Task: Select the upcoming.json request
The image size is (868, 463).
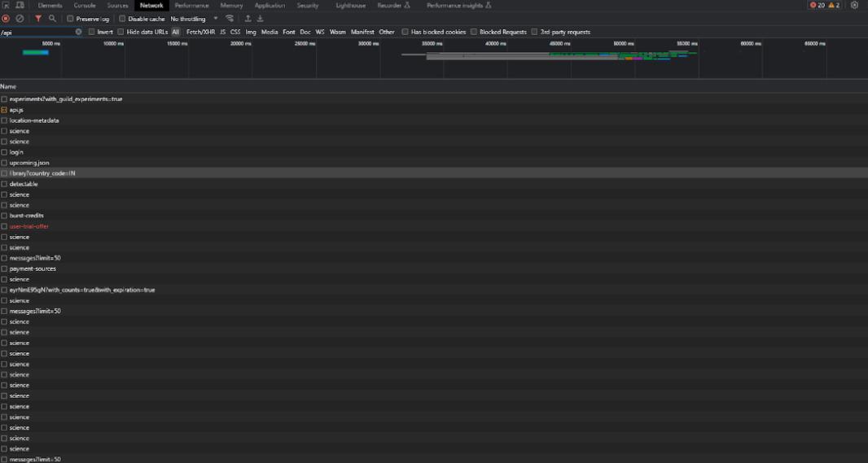Action: [x=434, y=164]
